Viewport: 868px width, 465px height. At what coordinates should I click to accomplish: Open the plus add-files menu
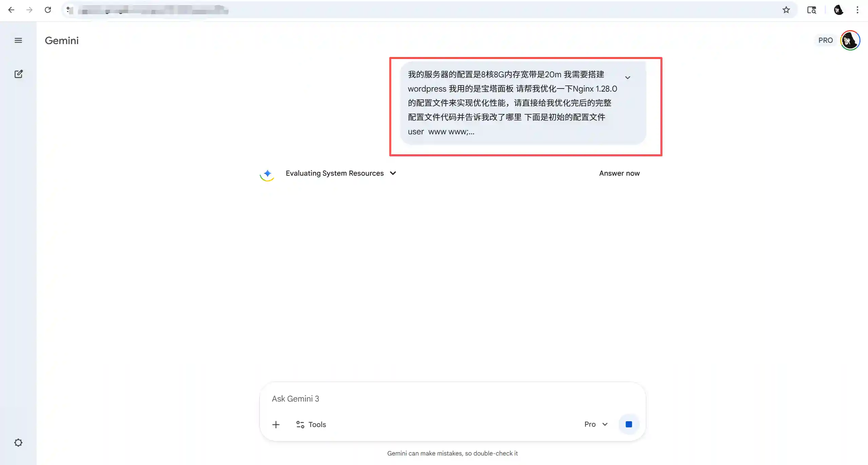tap(276, 424)
